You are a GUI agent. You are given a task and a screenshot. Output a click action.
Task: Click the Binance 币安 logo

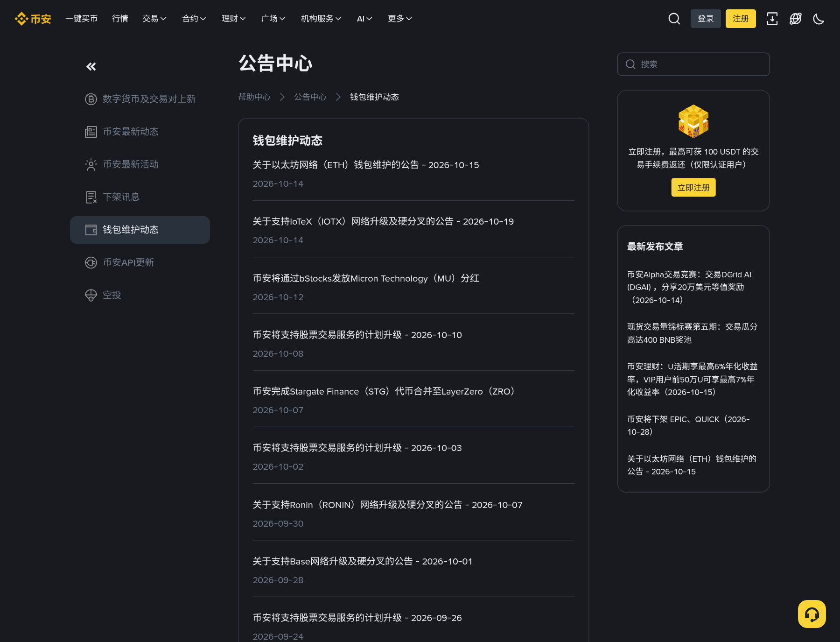click(x=33, y=19)
